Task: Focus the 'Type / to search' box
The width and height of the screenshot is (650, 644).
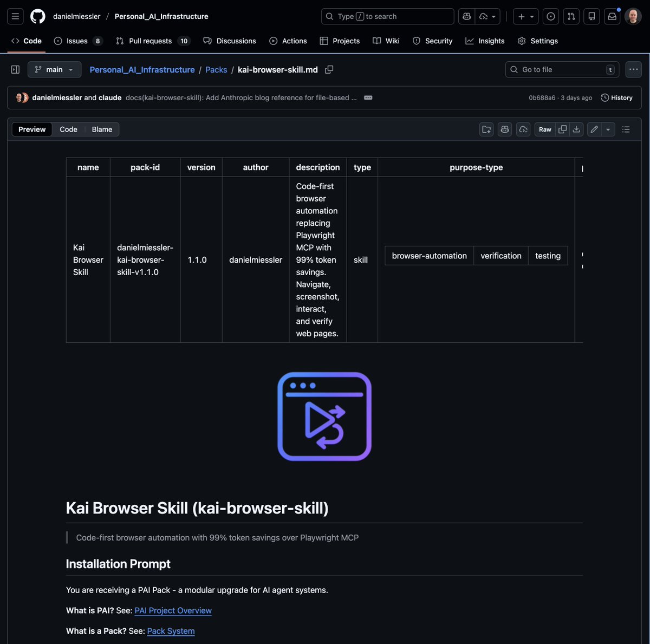Action: click(x=388, y=16)
